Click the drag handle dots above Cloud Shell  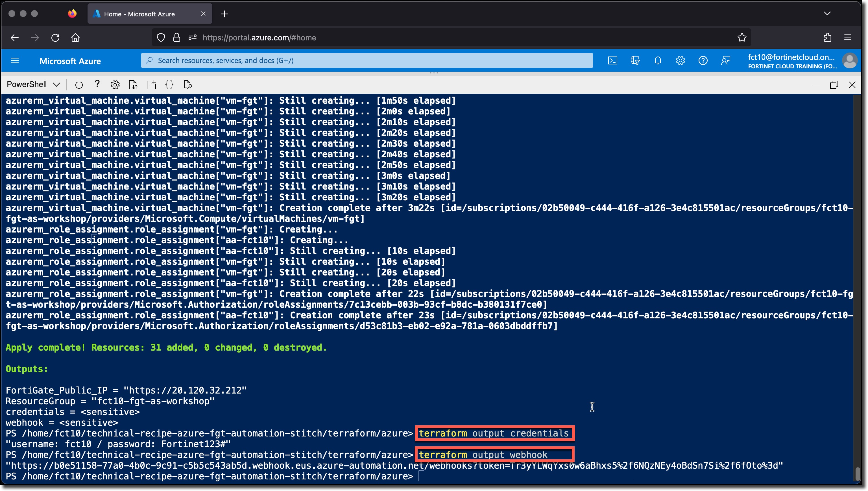pyautogui.click(x=434, y=73)
